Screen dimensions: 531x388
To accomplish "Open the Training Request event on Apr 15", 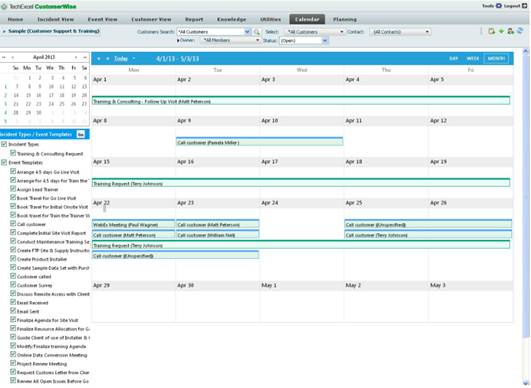I will click(x=301, y=183).
